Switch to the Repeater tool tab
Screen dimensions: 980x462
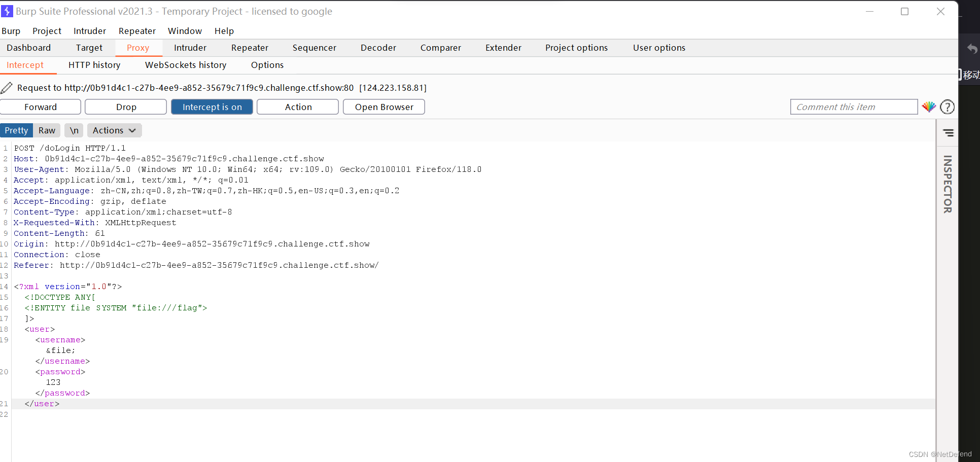pos(250,48)
